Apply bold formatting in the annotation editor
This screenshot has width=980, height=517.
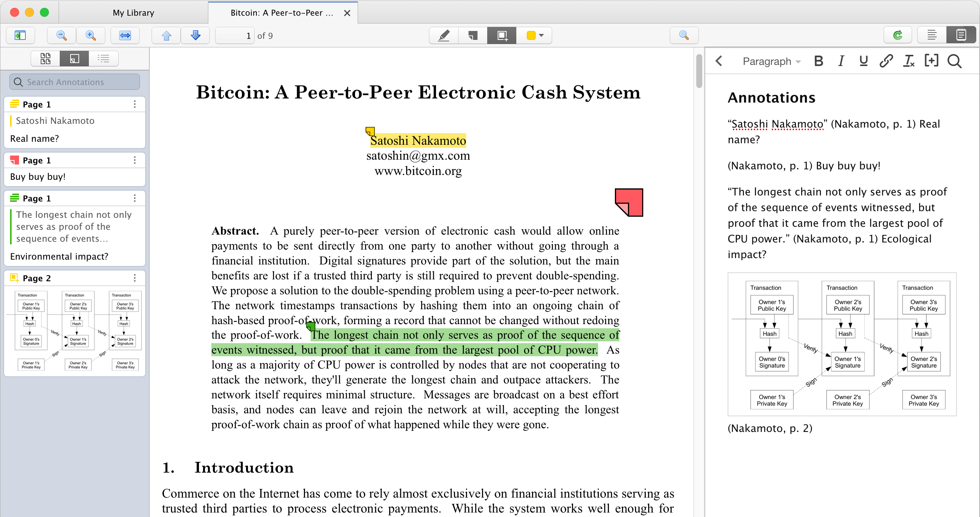(x=818, y=61)
